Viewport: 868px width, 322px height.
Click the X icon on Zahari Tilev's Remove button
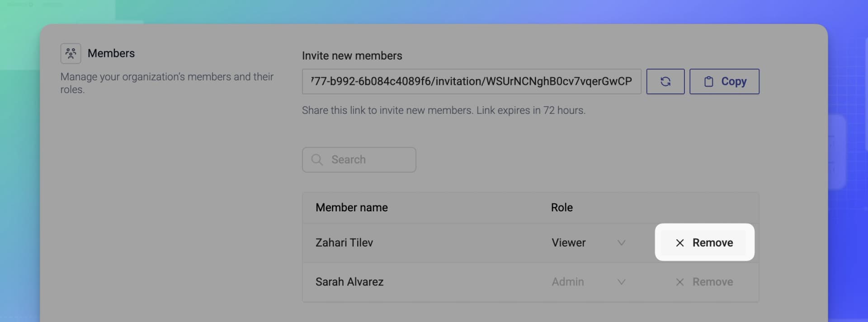coord(680,243)
